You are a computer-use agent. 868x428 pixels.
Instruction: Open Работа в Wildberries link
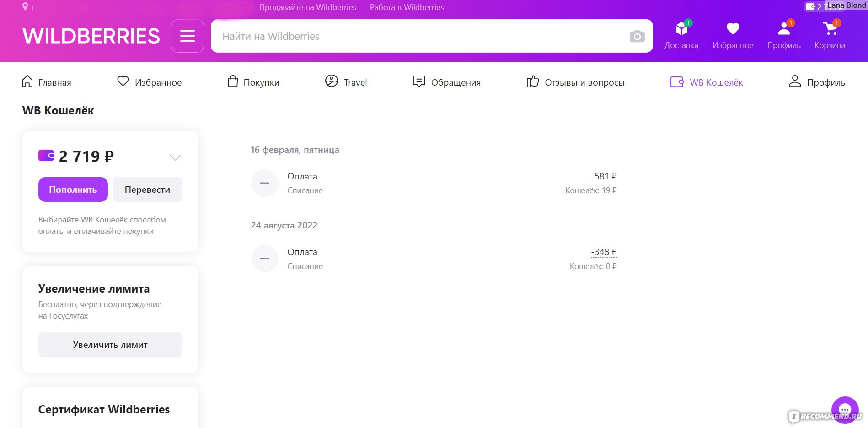click(407, 7)
